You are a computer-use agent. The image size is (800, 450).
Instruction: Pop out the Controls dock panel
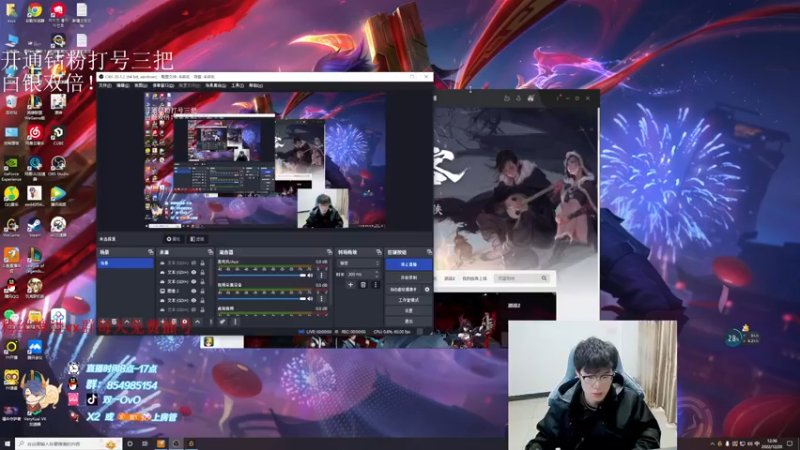[430, 252]
